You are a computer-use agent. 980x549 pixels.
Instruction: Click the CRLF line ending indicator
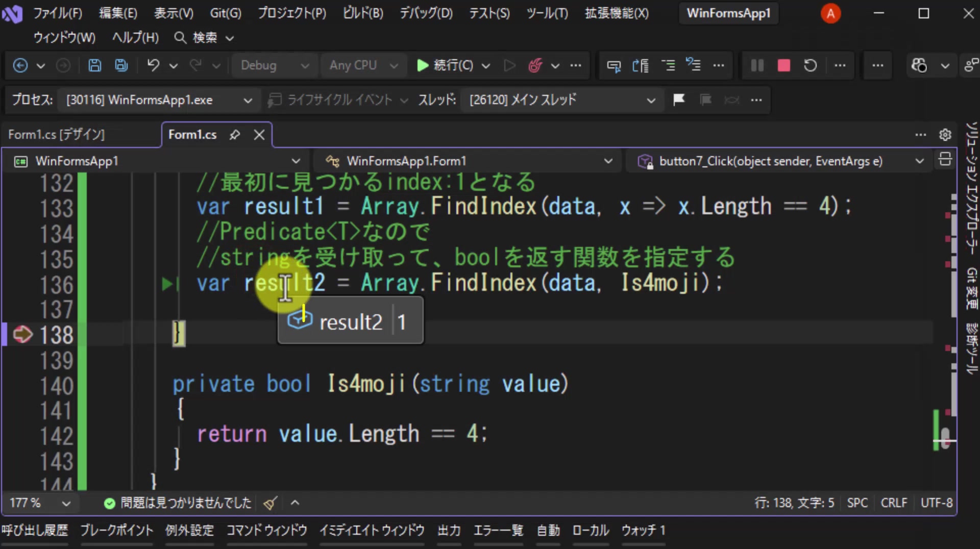pyautogui.click(x=894, y=503)
